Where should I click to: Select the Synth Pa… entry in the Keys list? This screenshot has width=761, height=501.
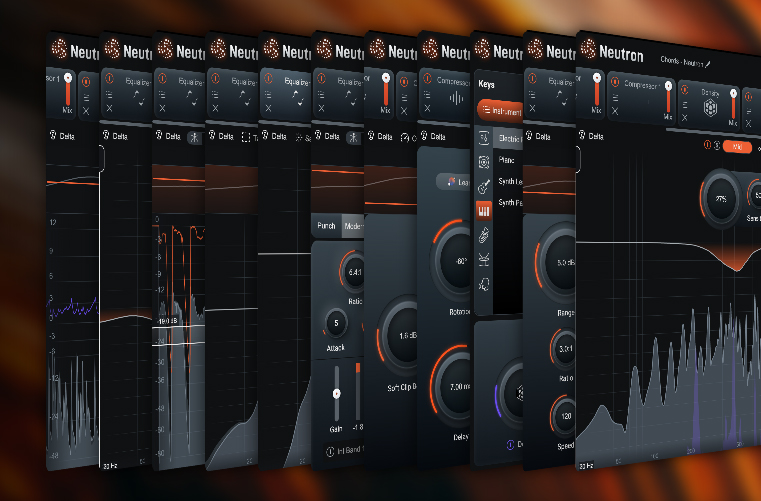click(x=510, y=203)
